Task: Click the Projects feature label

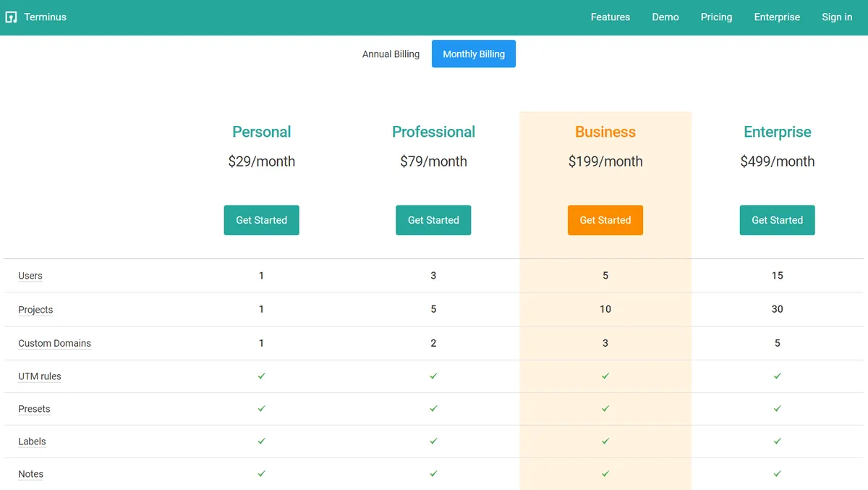Action: [x=35, y=310]
